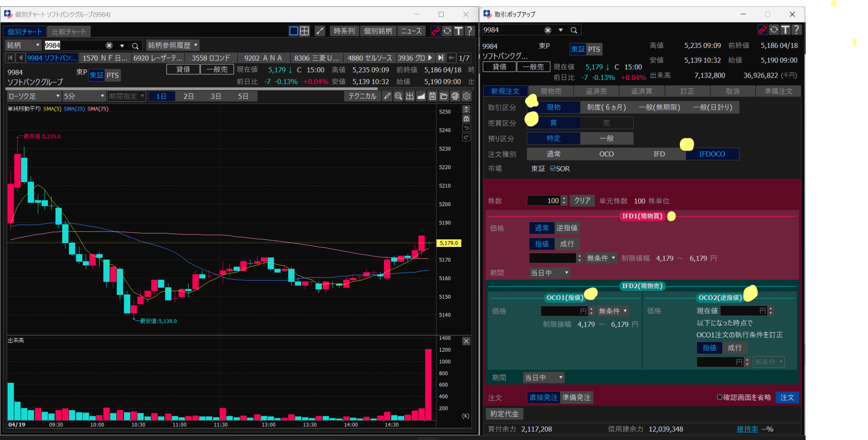Enable 確認画面を省略 near the order button
The height and width of the screenshot is (440, 868).
[719, 397]
